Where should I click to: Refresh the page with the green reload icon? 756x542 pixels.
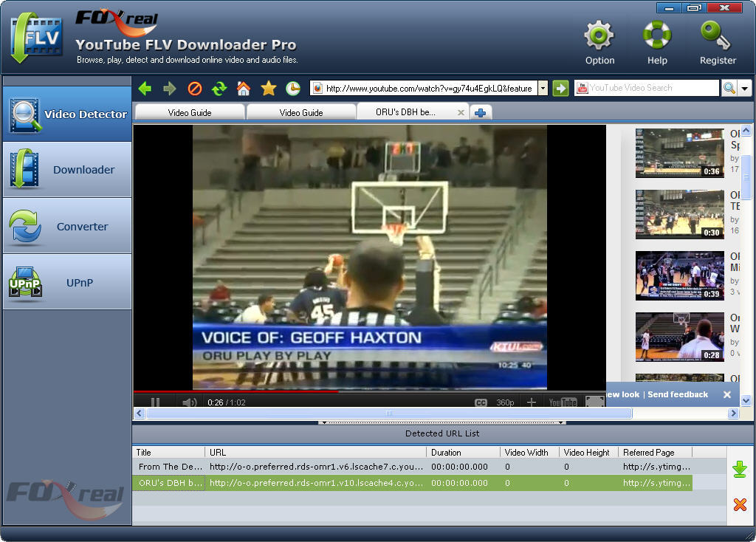[x=219, y=89]
